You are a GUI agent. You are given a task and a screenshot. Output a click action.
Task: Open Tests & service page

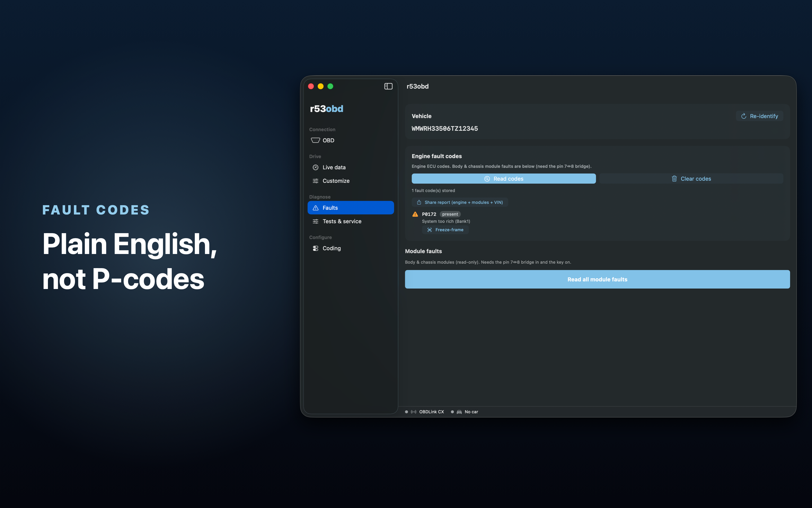tap(351, 221)
